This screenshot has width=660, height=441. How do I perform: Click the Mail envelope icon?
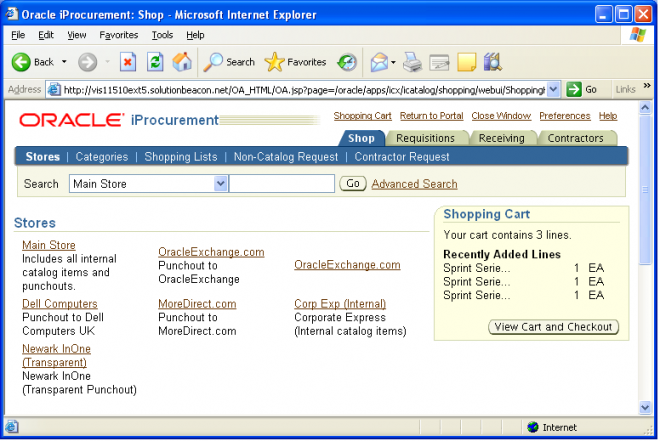point(379,62)
